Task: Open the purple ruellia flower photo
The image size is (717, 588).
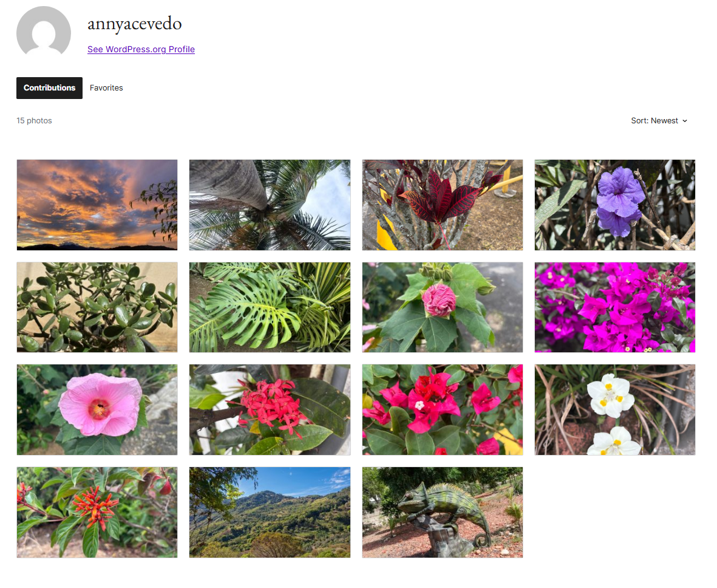Action: coord(614,205)
